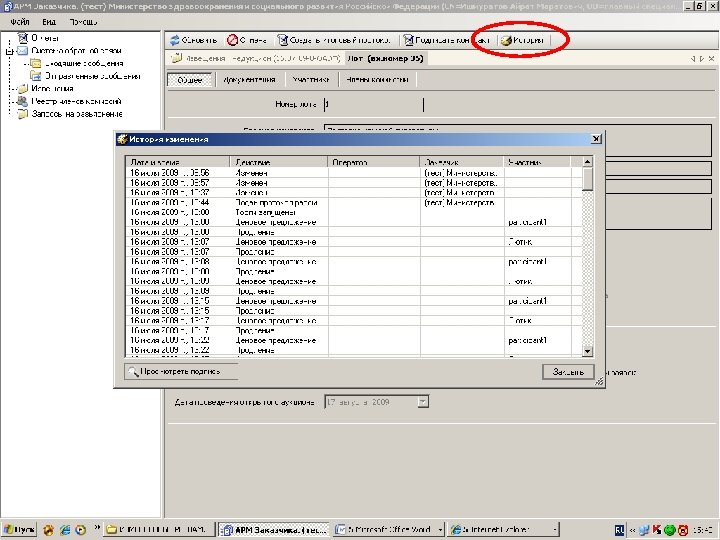
Task: Select the history row timed 09:56
Action: (x=354, y=173)
